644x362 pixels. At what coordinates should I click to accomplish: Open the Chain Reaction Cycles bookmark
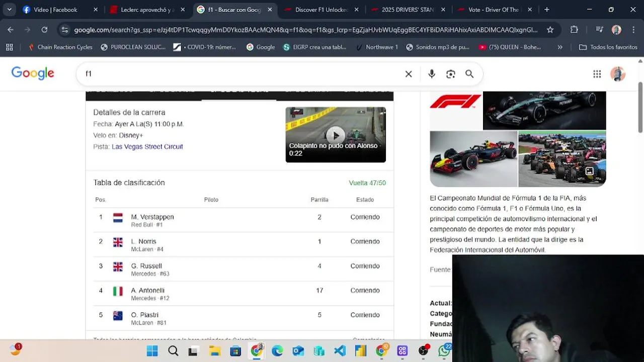tap(60, 47)
